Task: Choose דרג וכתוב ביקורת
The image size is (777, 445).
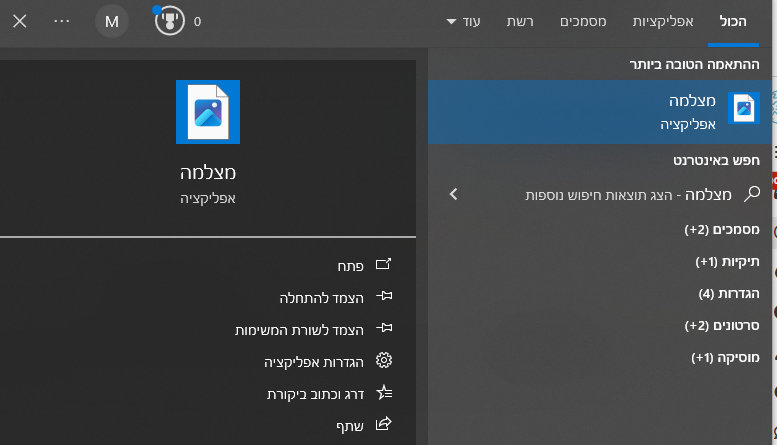Action: [316, 394]
